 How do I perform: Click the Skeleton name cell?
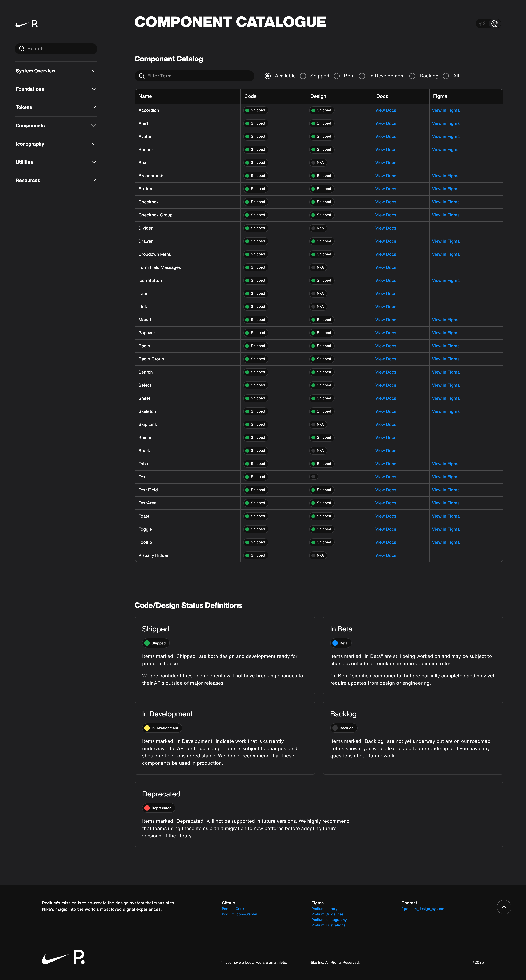pyautogui.click(x=188, y=412)
